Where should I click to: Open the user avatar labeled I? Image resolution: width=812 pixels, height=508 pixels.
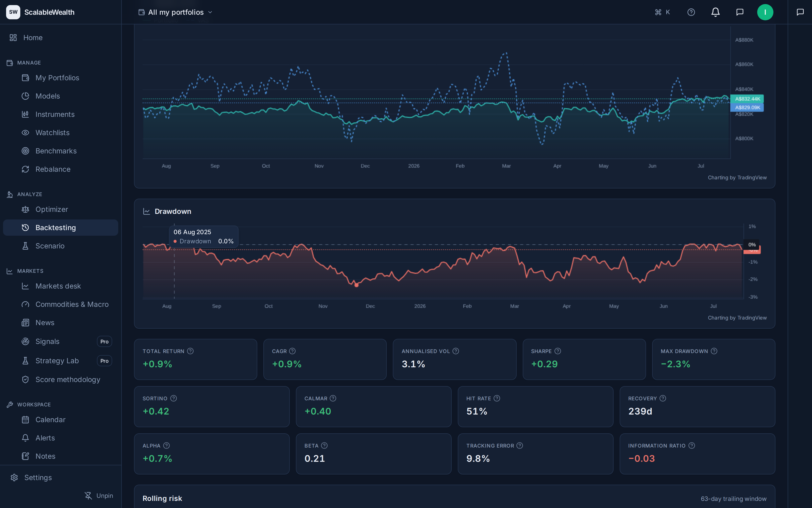(x=765, y=12)
